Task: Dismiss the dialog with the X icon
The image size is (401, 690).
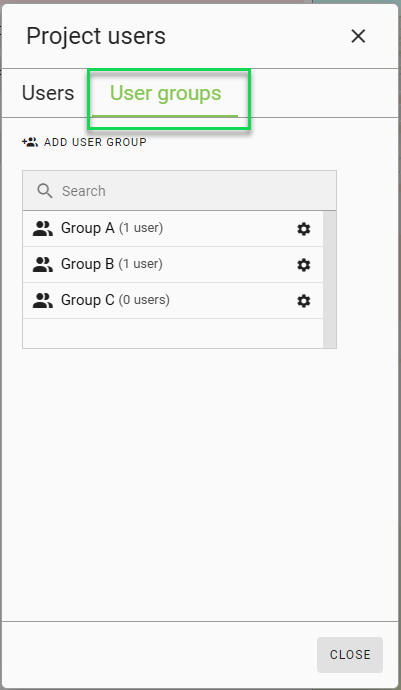Action: (358, 36)
